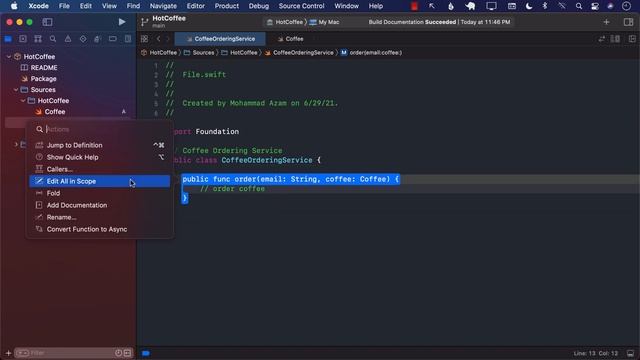Choose the HotCoffee scheme in toolbar
Screen dimensions: 640x360
coord(285,22)
